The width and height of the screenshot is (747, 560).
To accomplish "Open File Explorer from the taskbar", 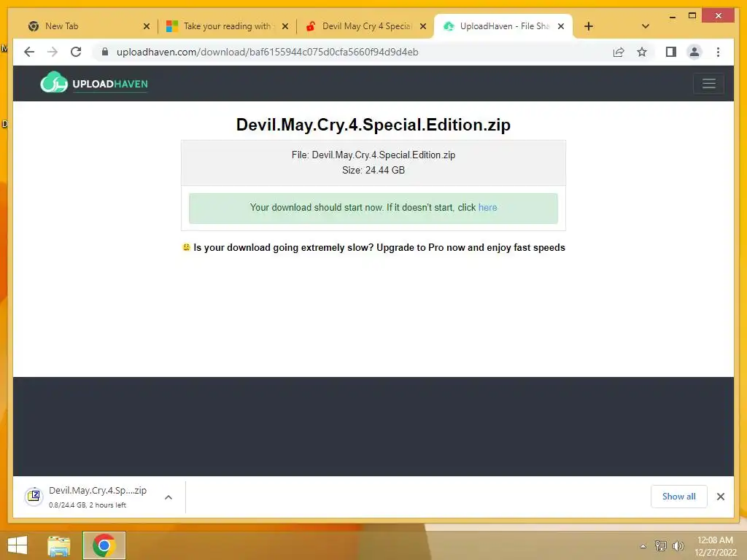I will tap(58, 545).
